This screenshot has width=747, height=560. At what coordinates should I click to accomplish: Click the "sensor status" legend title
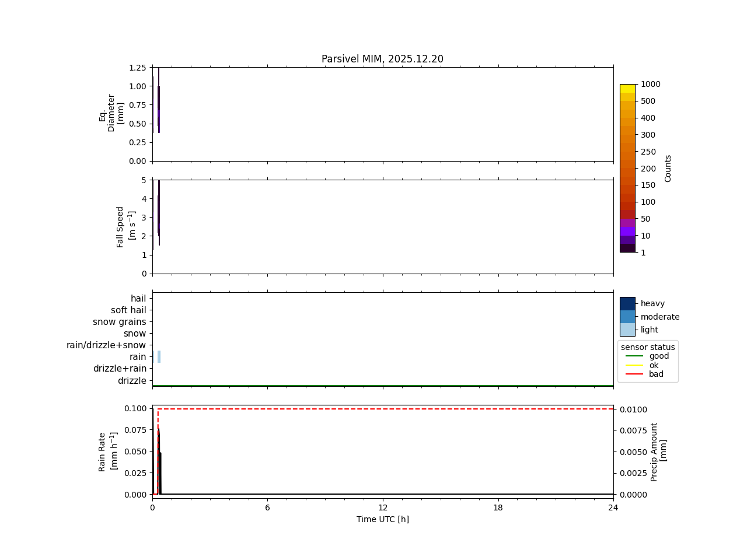click(648, 347)
